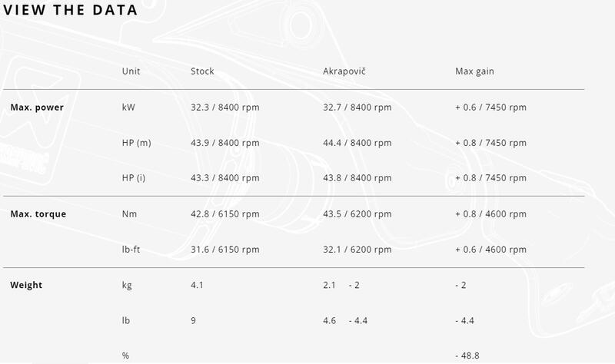Click the VIEW THE DATA heading
Screen dimensions: 615x364
coord(70,10)
